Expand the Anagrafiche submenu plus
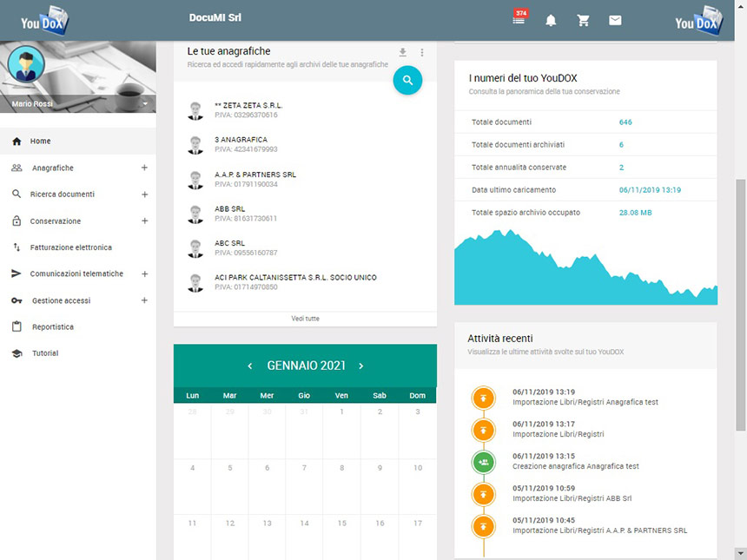The width and height of the screenshot is (747, 560). (144, 168)
